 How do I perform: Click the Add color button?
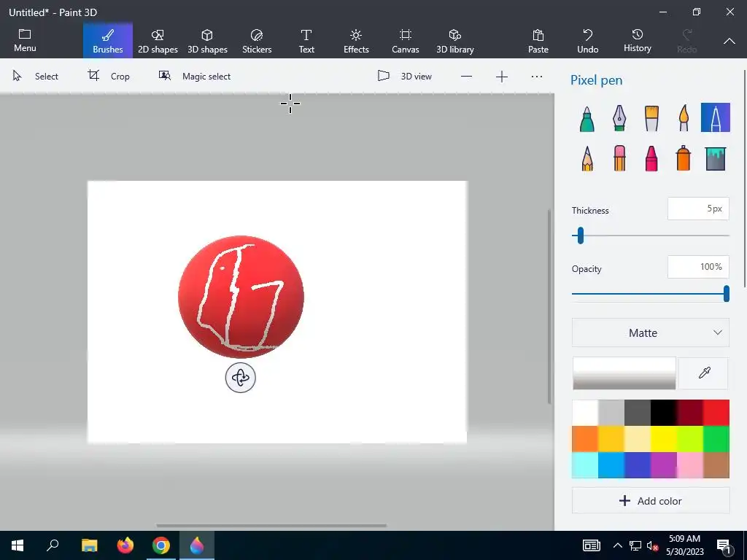[650, 500]
